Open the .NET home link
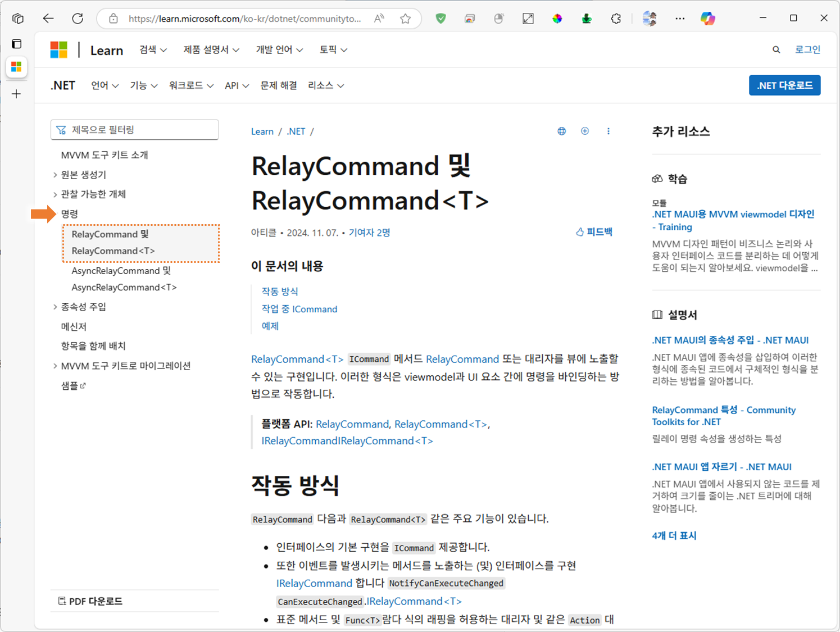This screenshot has height=632, width=840. click(x=63, y=85)
